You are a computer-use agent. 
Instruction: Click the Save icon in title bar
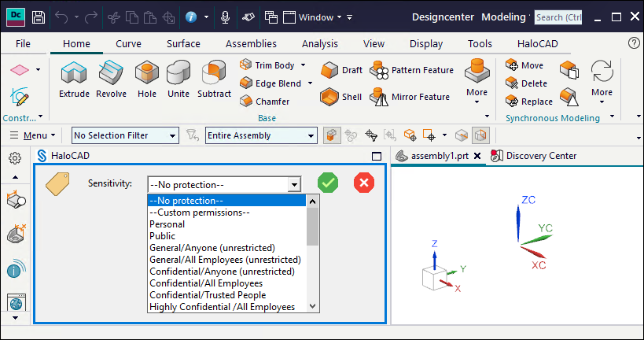coord(39,17)
